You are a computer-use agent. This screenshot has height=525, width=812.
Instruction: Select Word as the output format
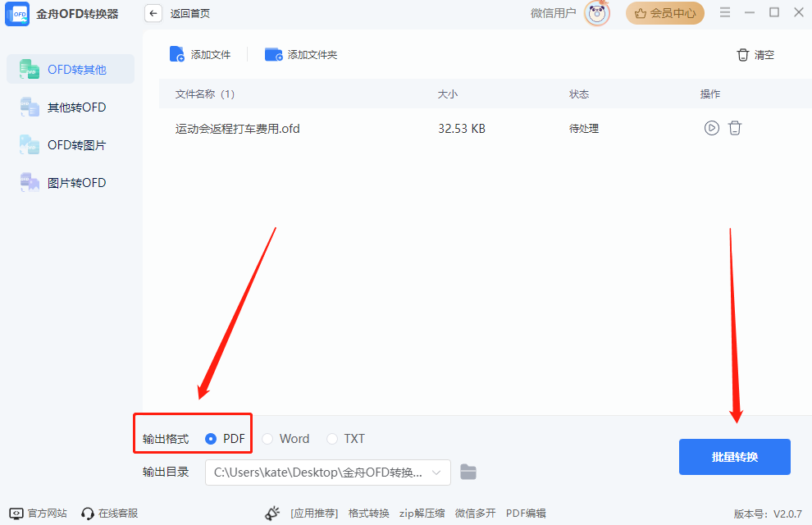(x=267, y=439)
